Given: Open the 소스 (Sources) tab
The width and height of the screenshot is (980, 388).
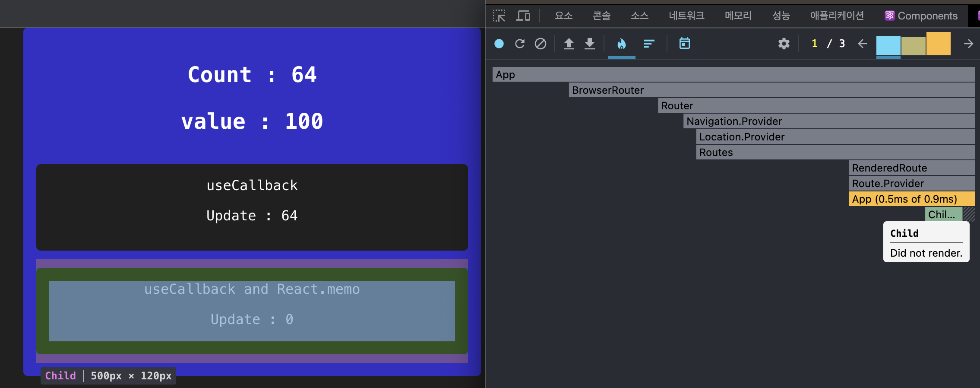Looking at the screenshot, I should point(640,16).
